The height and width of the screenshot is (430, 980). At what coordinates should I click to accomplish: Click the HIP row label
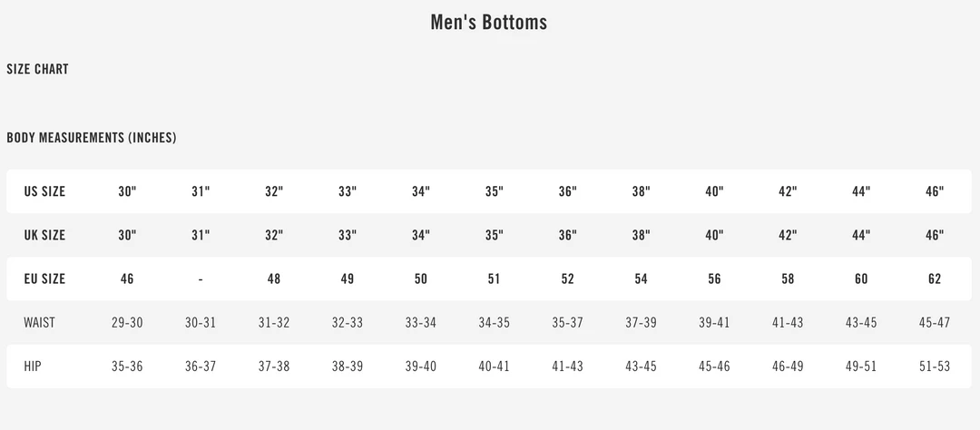(x=34, y=366)
